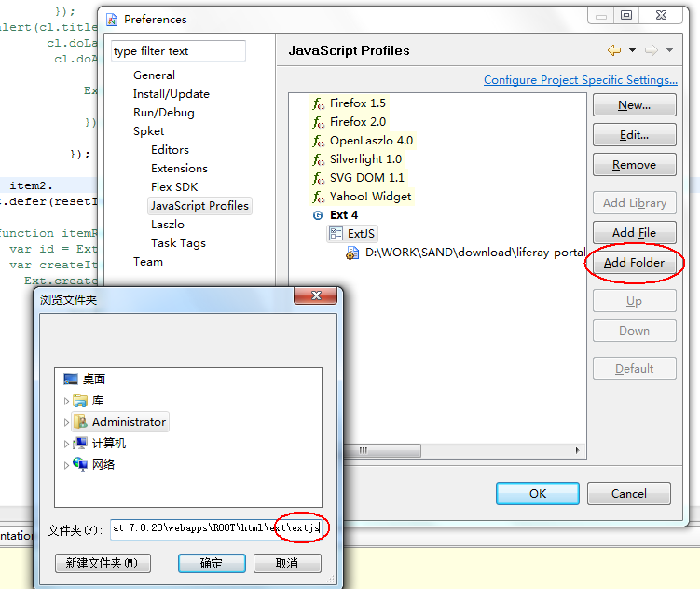The height and width of the screenshot is (589, 700).
Task: Open Laszlo preferences page
Action: (168, 225)
